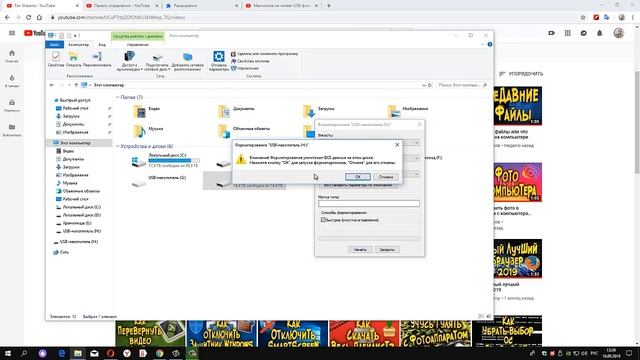The height and width of the screenshot is (360, 640).
Task: Click the Edge icon on the taskbar
Action: [62, 353]
